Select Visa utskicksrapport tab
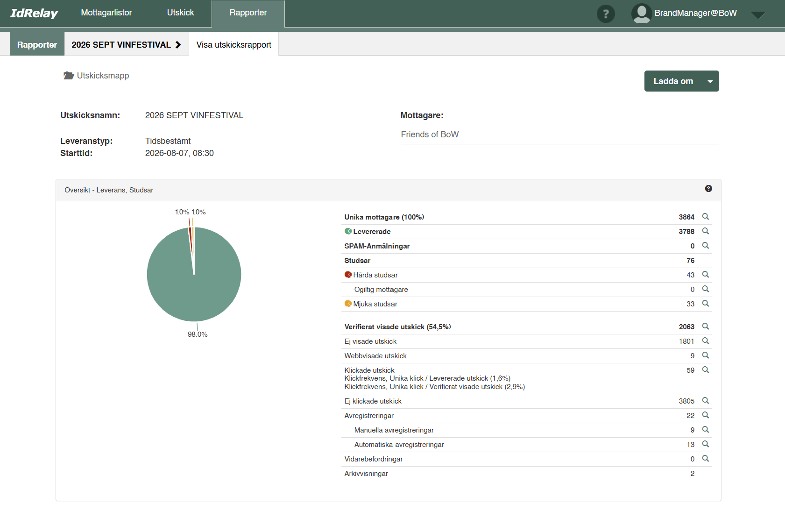Image resolution: width=785 pixels, height=532 pixels. [x=233, y=44]
